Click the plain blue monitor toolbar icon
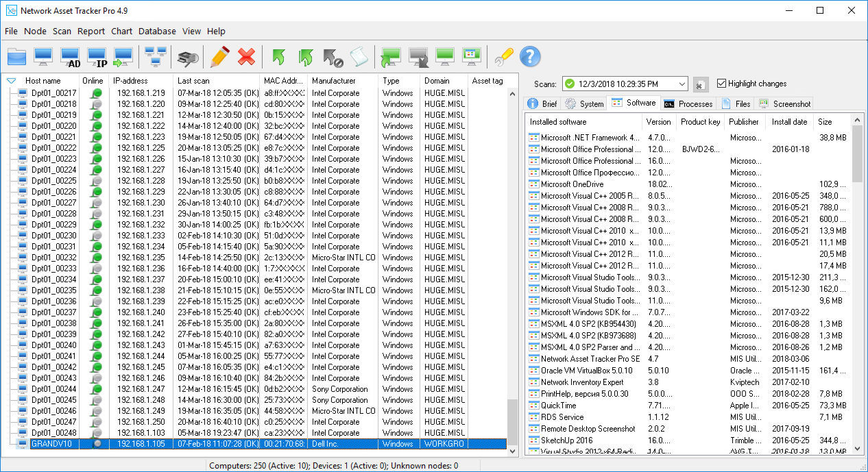Screen dimensions: 868x472 pyautogui.click(x=43, y=56)
